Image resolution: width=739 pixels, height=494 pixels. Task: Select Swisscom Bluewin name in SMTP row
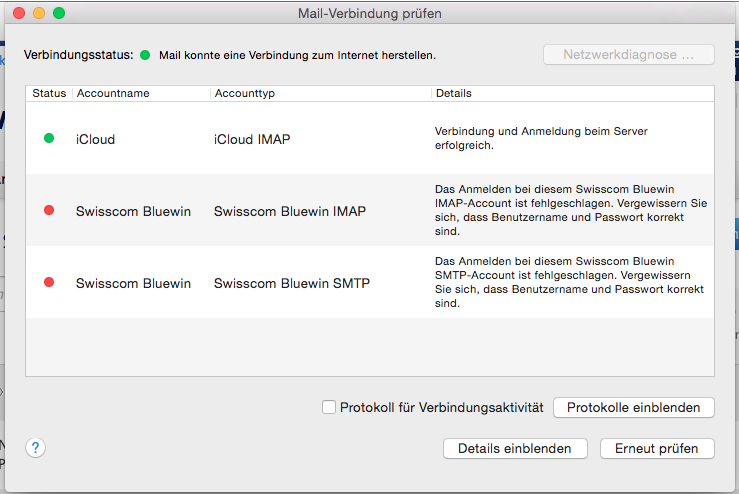[x=133, y=283]
